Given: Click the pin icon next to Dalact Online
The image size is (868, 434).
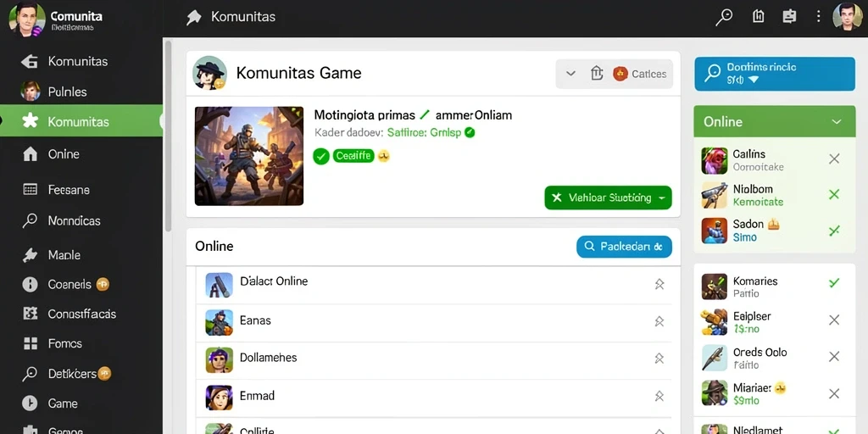Looking at the screenshot, I should coord(659,284).
